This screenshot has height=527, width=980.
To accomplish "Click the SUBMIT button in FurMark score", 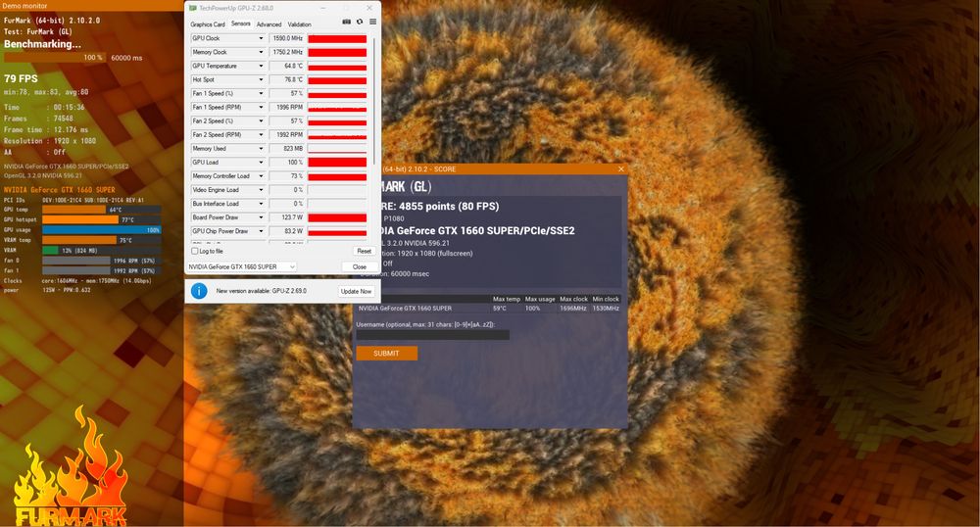I will click(386, 354).
